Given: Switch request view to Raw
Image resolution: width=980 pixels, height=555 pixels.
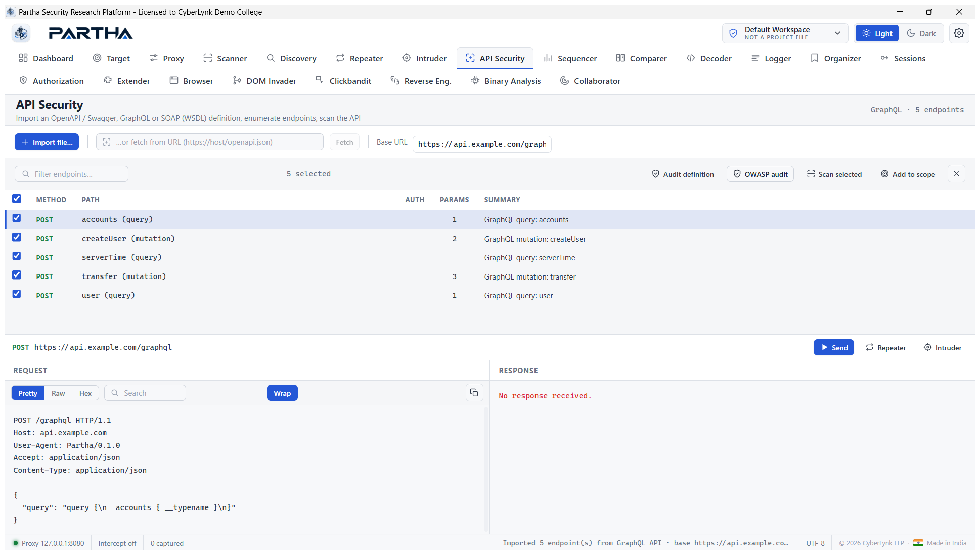Looking at the screenshot, I should (58, 393).
